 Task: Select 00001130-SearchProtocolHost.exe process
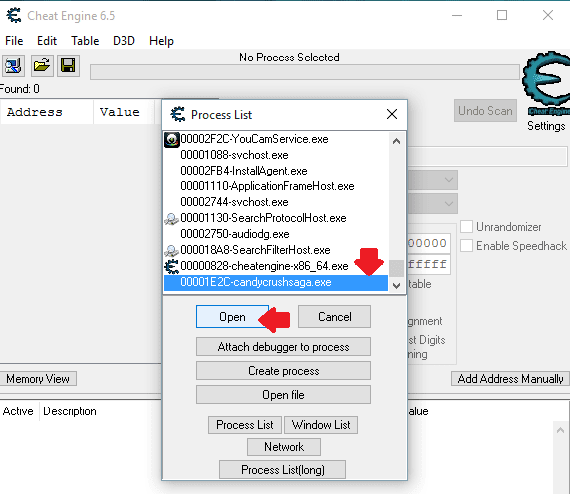[276, 218]
